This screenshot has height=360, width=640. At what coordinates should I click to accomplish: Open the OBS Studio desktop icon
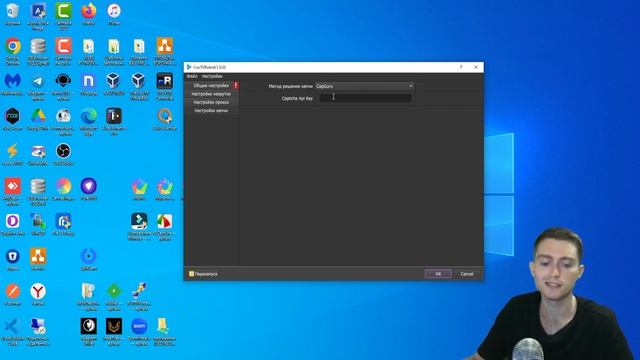63,155
